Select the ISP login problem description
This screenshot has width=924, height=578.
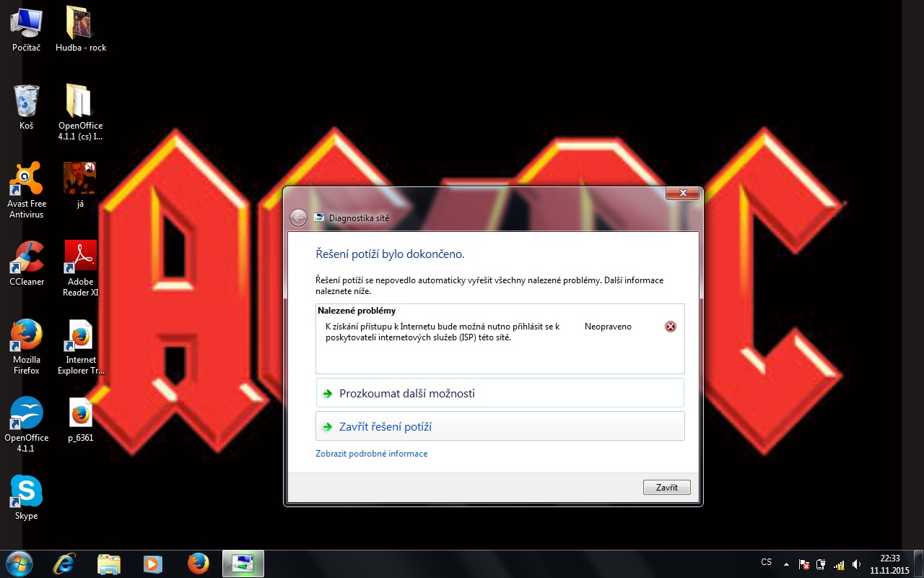pos(443,332)
